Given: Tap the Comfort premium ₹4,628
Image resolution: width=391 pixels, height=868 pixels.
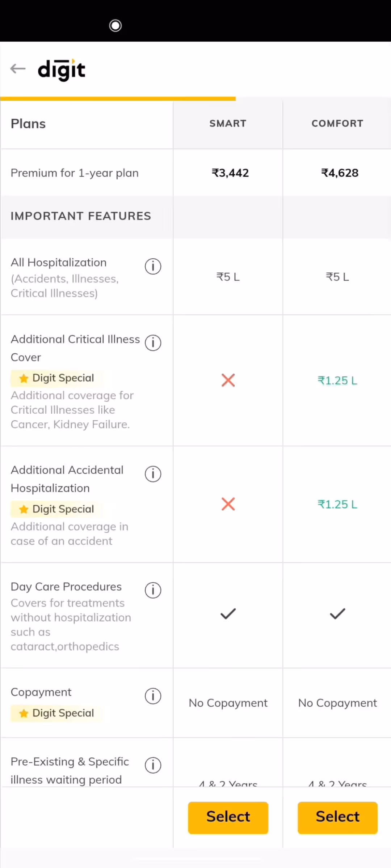Looking at the screenshot, I should pos(340,173).
